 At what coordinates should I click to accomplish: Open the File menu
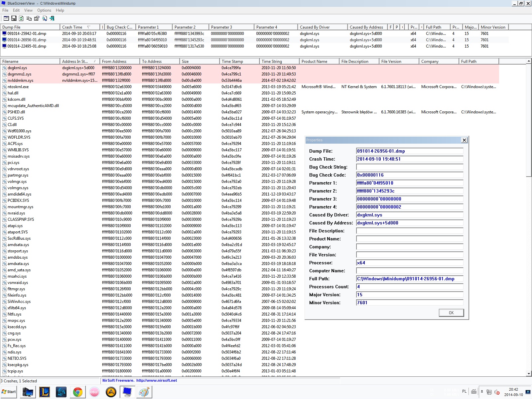pyautogui.click(x=5, y=10)
